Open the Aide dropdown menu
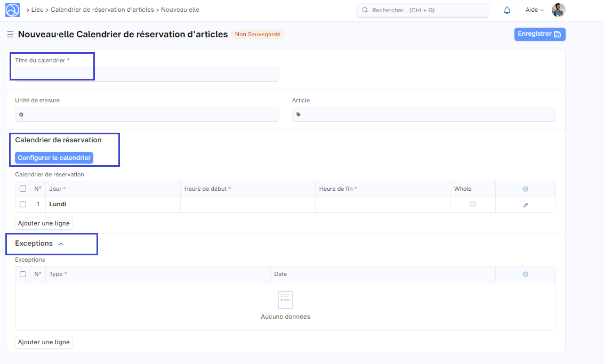604x364 pixels. 535,10
